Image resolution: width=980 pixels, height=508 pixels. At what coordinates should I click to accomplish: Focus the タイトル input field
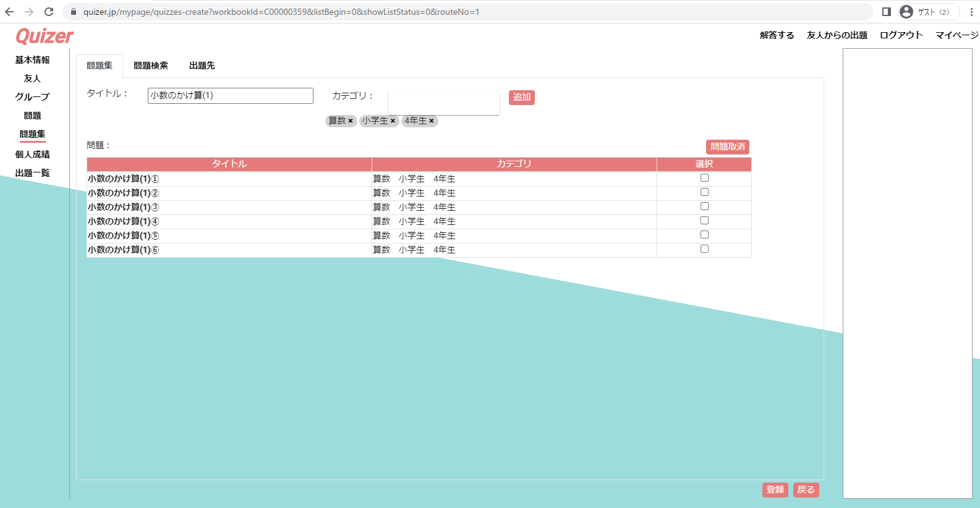[231, 95]
